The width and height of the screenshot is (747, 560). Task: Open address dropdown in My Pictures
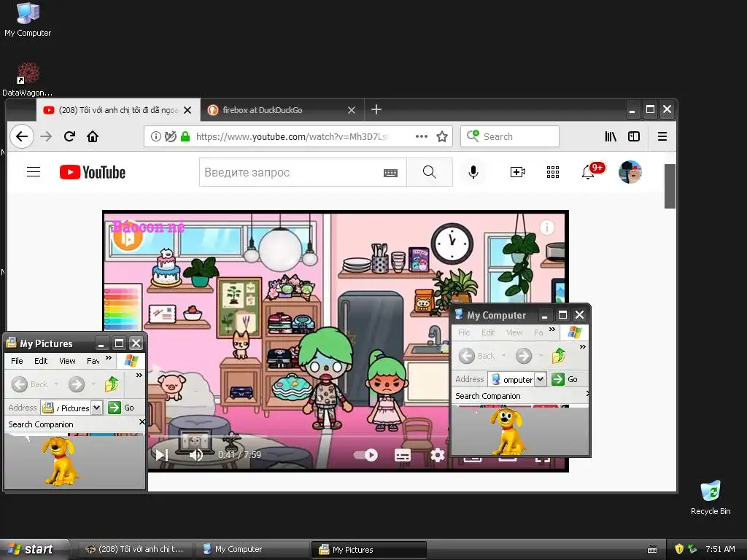pos(97,408)
